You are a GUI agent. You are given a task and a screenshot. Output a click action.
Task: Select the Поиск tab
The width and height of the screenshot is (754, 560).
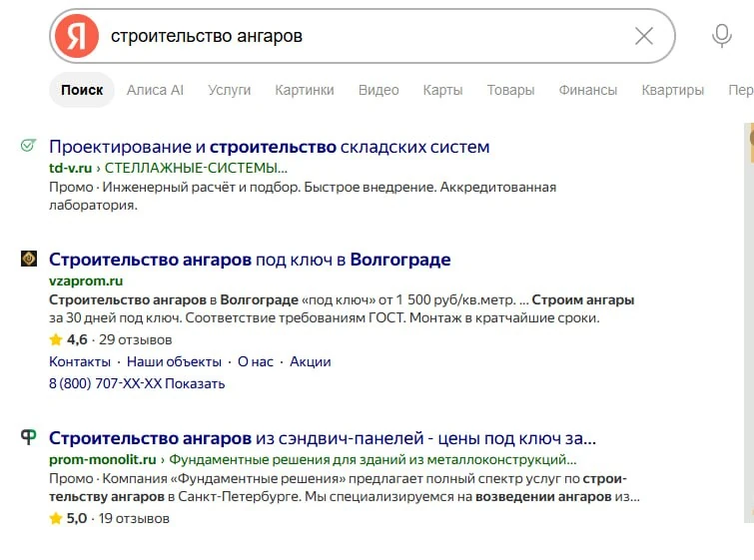82,90
